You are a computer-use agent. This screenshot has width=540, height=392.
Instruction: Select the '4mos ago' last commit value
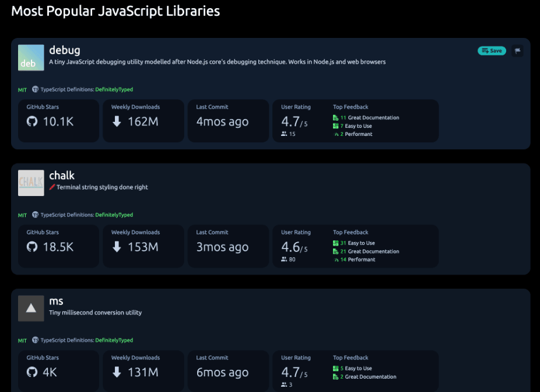223,121
